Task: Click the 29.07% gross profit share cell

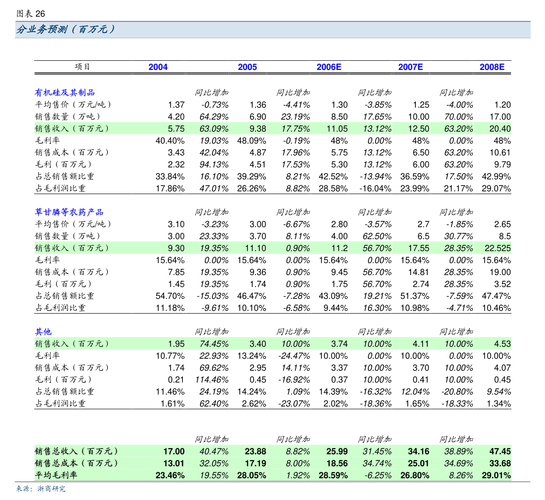Action: pos(496,188)
